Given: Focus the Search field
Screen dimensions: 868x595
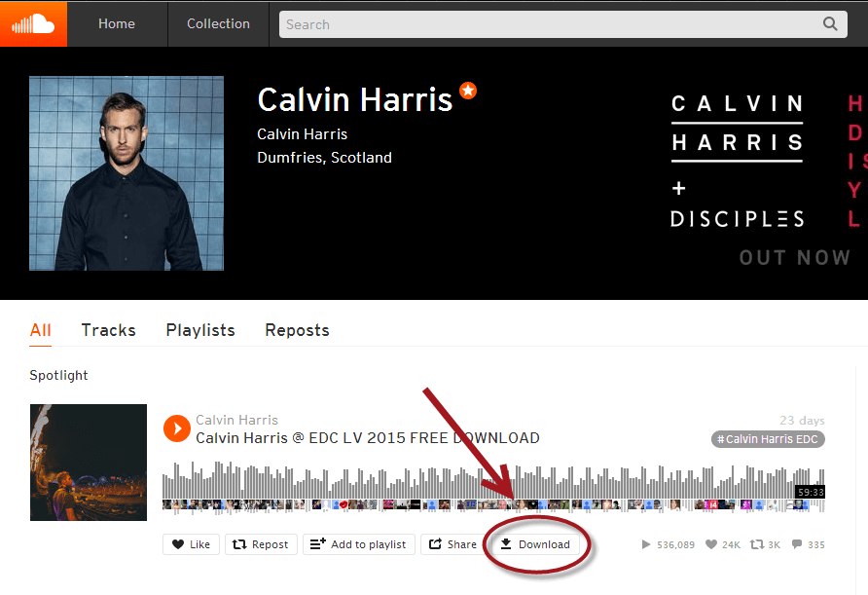Looking at the screenshot, I should (563, 24).
